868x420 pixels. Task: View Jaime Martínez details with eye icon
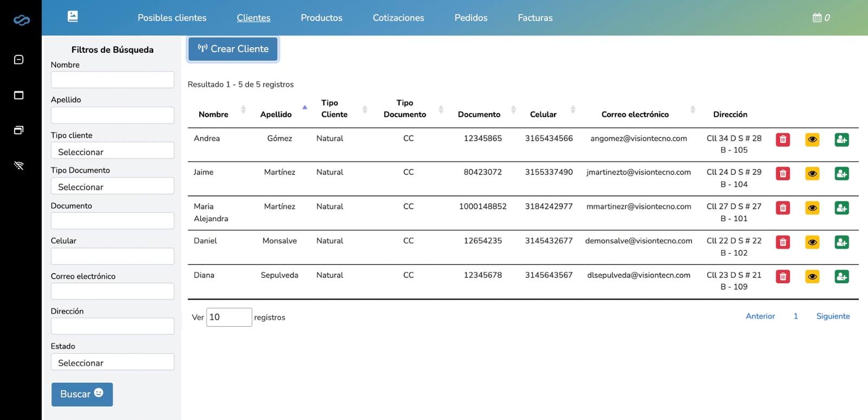(x=812, y=174)
